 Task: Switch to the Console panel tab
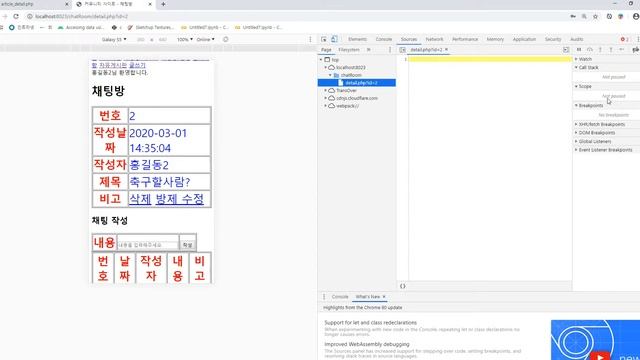pyautogui.click(x=384, y=39)
